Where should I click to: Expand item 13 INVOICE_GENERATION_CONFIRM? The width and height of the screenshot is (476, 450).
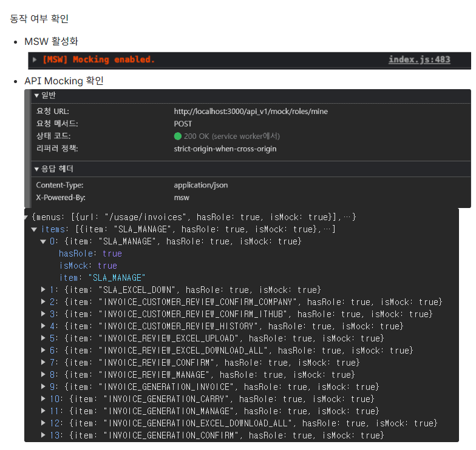[43, 435]
